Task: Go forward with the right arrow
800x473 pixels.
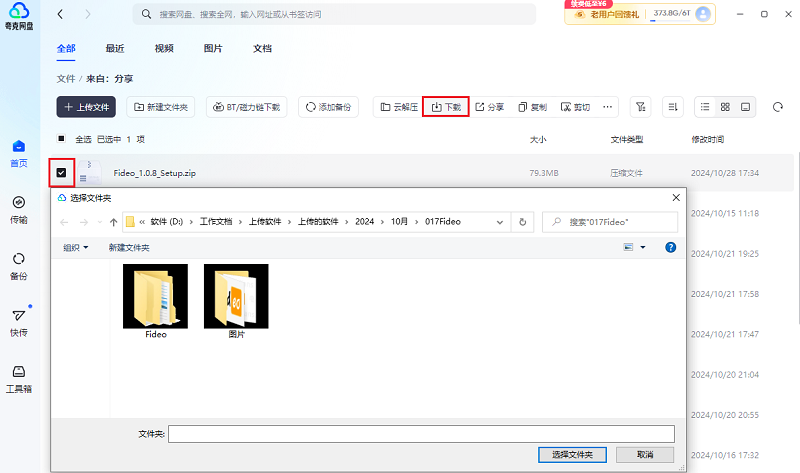Action: point(88,14)
